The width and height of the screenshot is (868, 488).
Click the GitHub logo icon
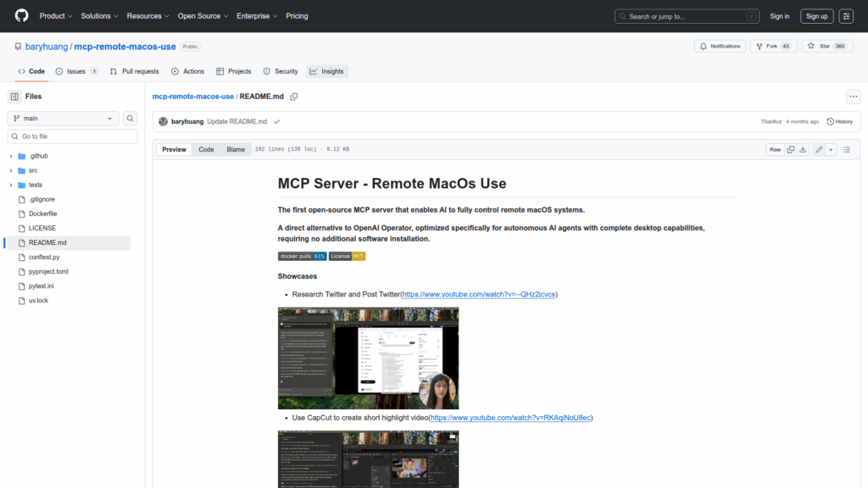[21, 16]
